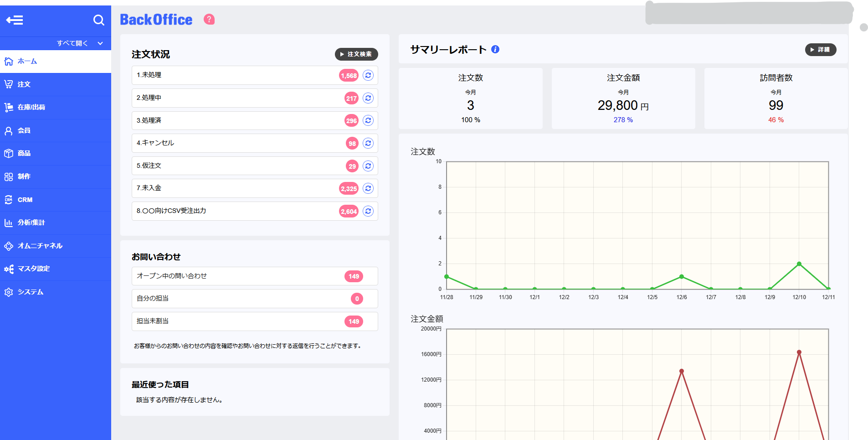Refresh the 4.キャンセル order count
This screenshot has height=440, width=868.
368,143
